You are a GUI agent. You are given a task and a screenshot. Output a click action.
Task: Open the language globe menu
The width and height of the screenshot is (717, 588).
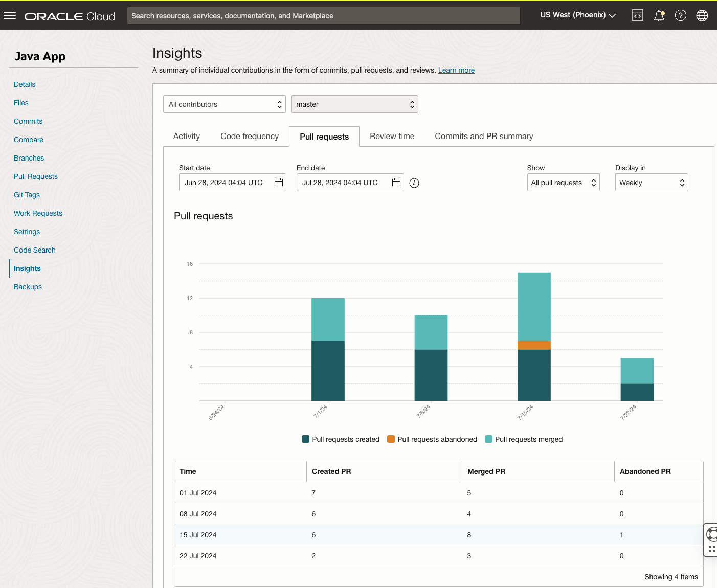[702, 15]
